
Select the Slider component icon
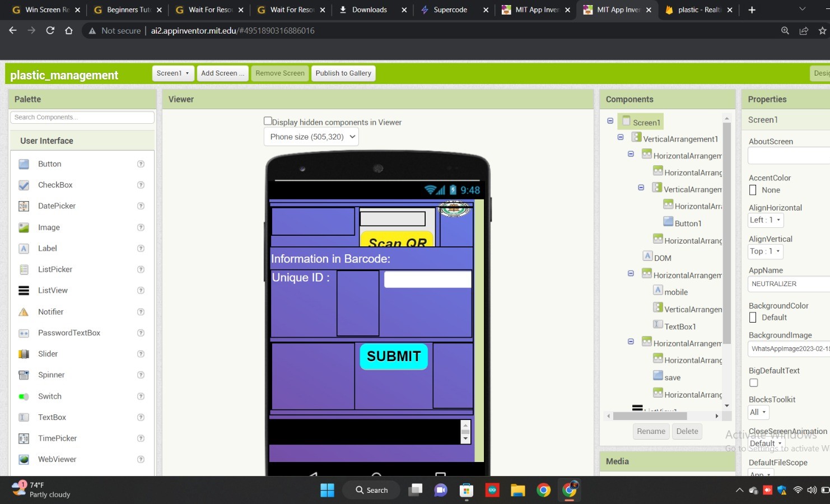[24, 354]
